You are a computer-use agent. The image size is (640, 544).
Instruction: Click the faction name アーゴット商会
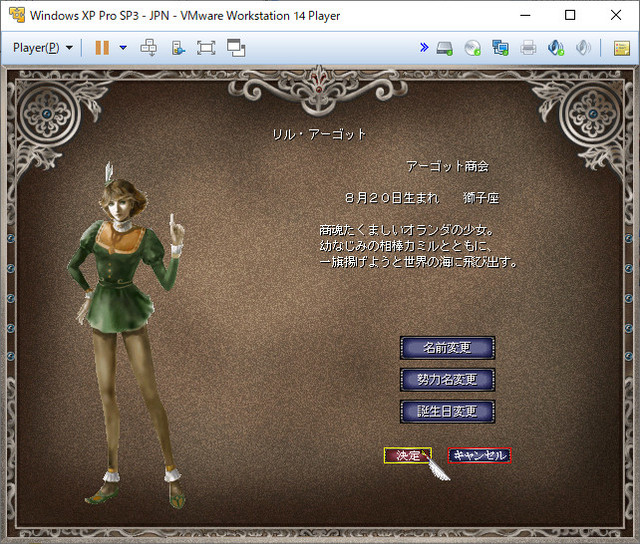pos(447,166)
